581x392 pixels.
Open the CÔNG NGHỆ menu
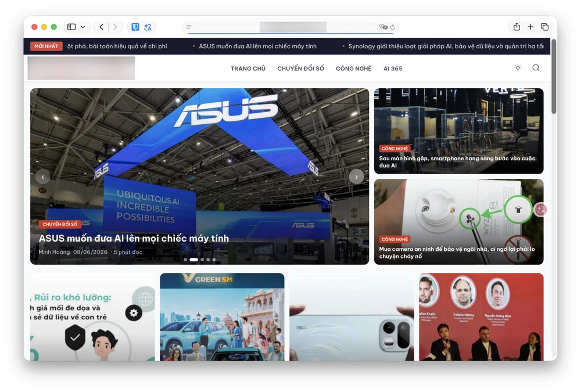tap(353, 69)
